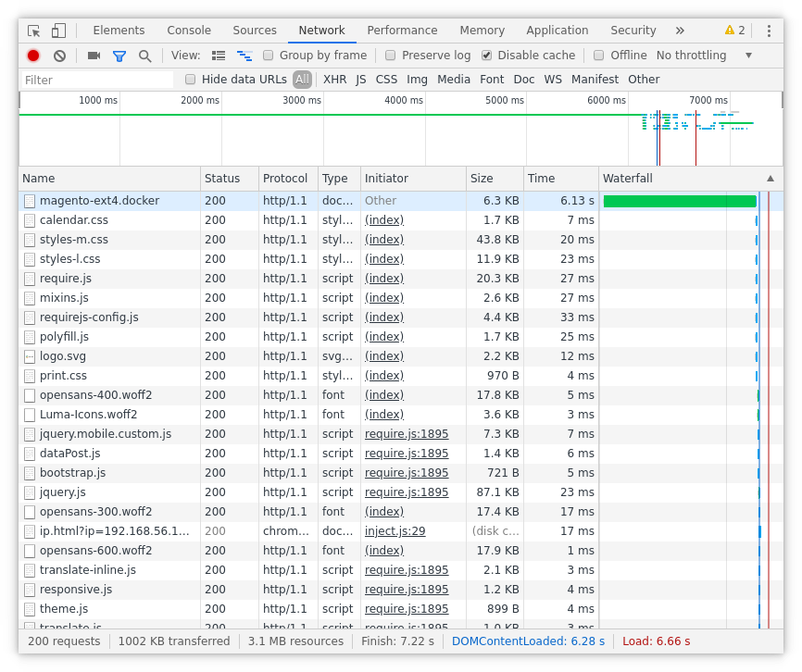This screenshot has height=672, width=802.
Task: Clear the network requests list
Action: tap(59, 55)
